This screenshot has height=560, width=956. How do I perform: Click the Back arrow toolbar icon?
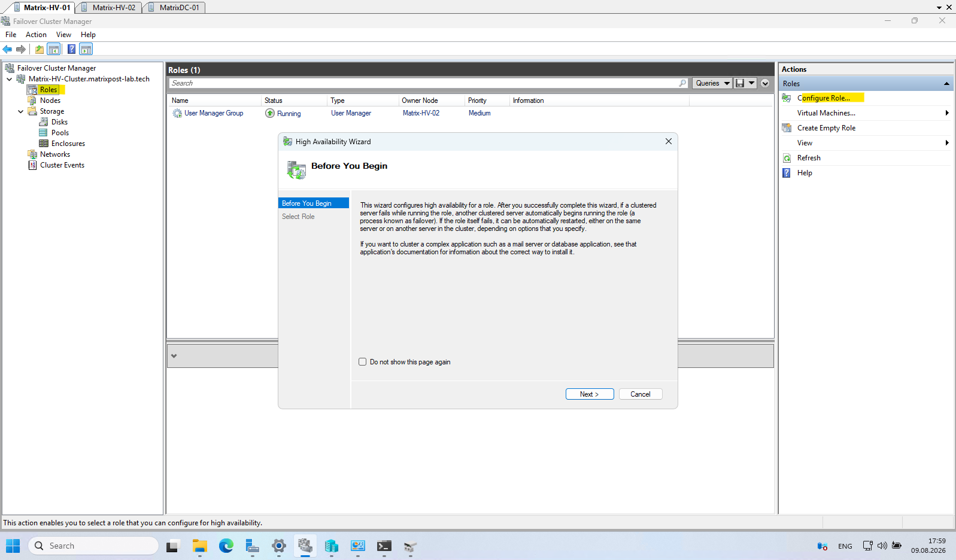(x=7, y=49)
